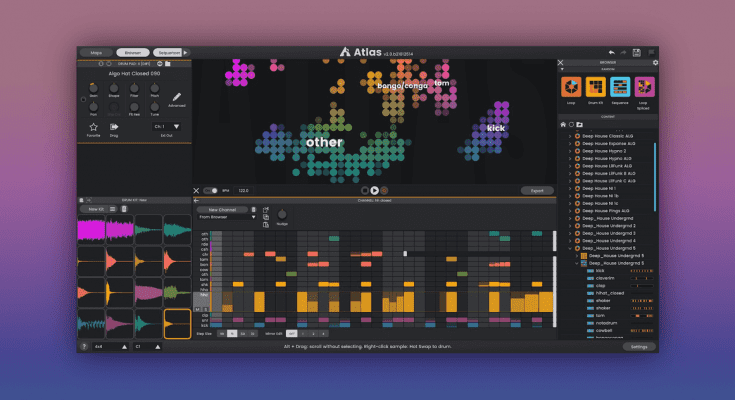Image resolution: width=735 pixels, height=400 pixels.
Task: Go to browser home folder icon
Action: (x=564, y=124)
